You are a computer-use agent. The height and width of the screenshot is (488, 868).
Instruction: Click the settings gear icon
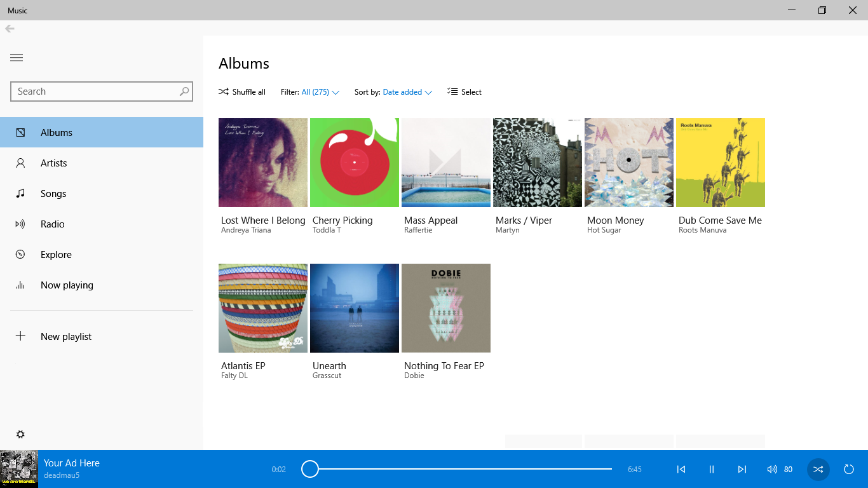[x=20, y=435]
